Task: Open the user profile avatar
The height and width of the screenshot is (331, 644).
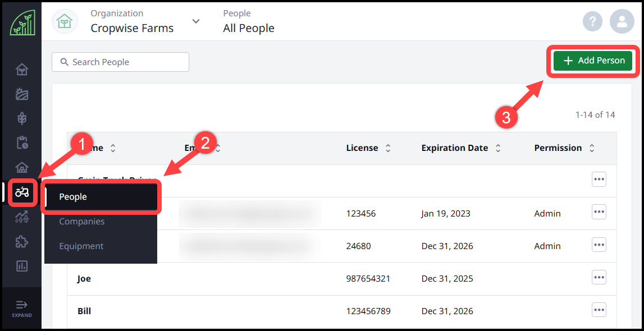Action: pyautogui.click(x=622, y=21)
